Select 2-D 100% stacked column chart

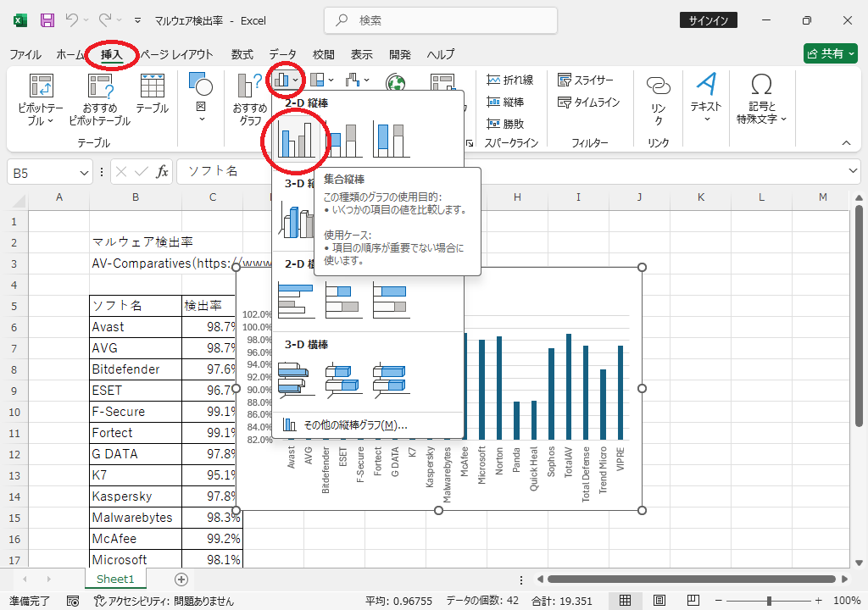point(392,139)
